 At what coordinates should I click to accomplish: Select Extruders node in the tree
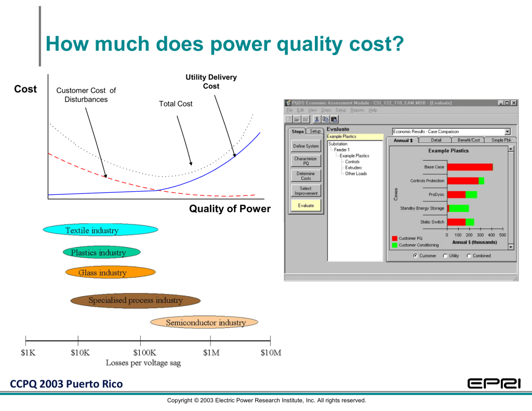click(x=353, y=168)
